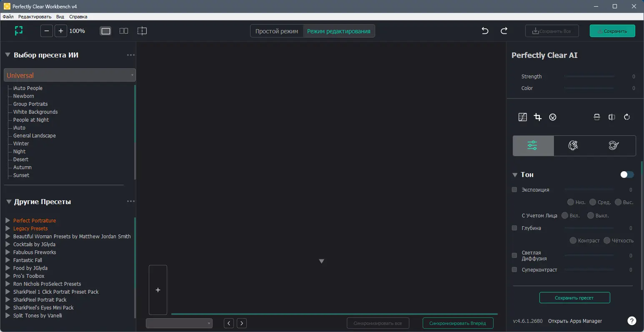Screen dimensions: 644x332
Task: Add an image with the plus thumbnail
Action: [x=158, y=290]
